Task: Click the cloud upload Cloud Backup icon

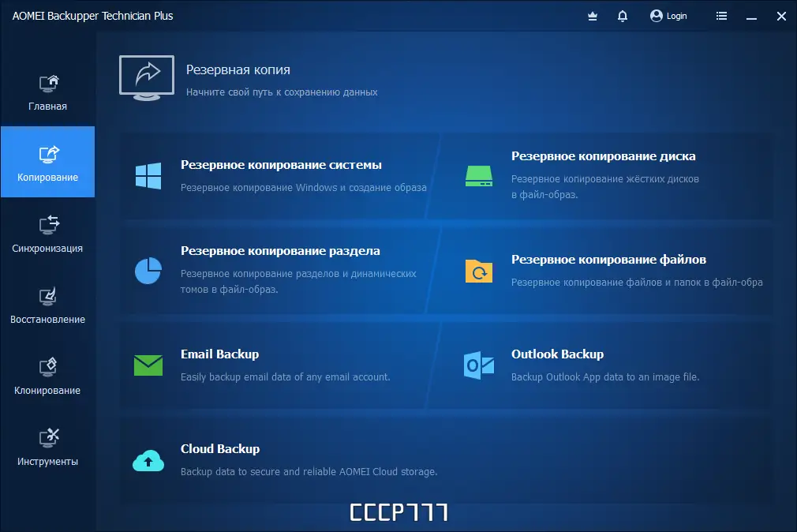Action: pyautogui.click(x=148, y=460)
